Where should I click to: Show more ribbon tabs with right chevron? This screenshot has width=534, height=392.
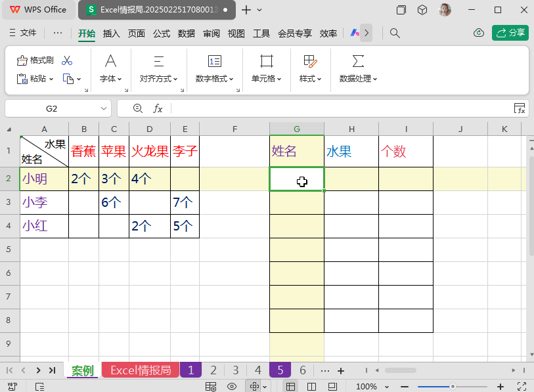366,33
